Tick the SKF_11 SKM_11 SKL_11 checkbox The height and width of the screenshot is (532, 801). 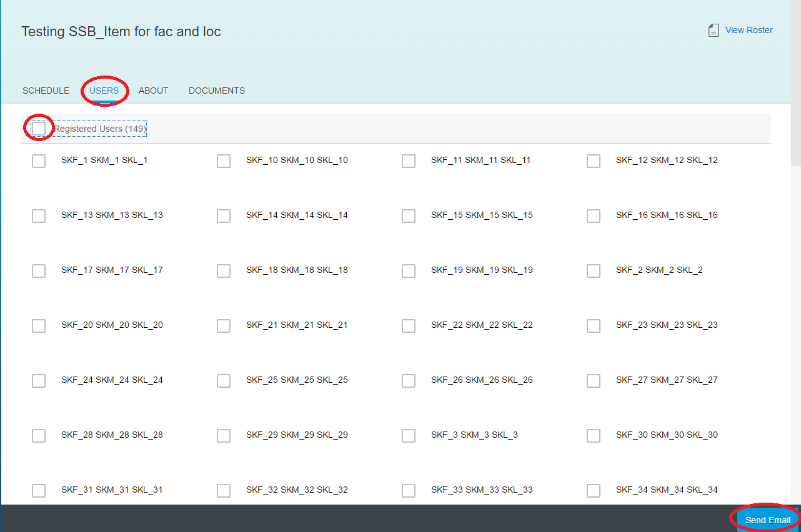coord(409,161)
